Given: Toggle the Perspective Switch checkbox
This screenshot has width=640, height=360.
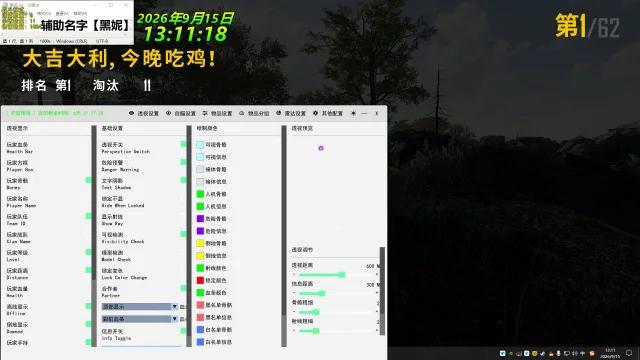Looking at the screenshot, I should [183, 144].
